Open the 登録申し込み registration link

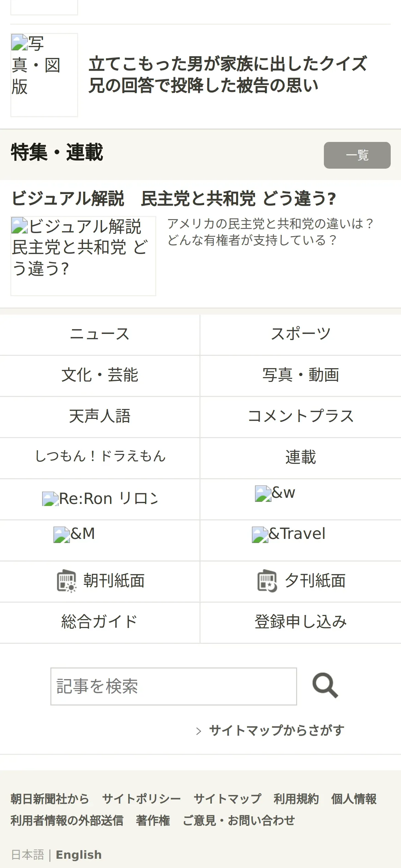[301, 622]
